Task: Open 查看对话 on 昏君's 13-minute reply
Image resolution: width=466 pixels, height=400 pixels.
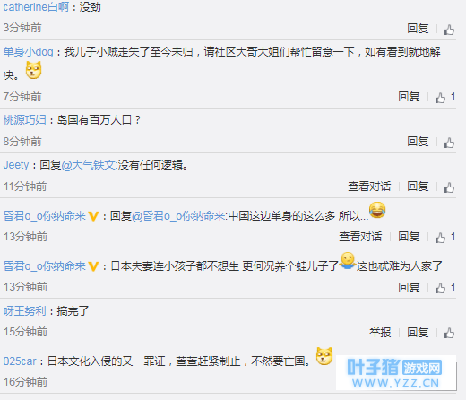Action: point(361,236)
